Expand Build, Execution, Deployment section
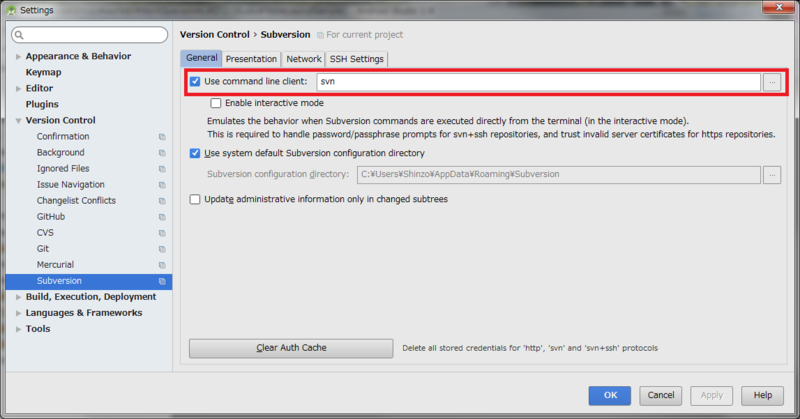 pyautogui.click(x=18, y=297)
